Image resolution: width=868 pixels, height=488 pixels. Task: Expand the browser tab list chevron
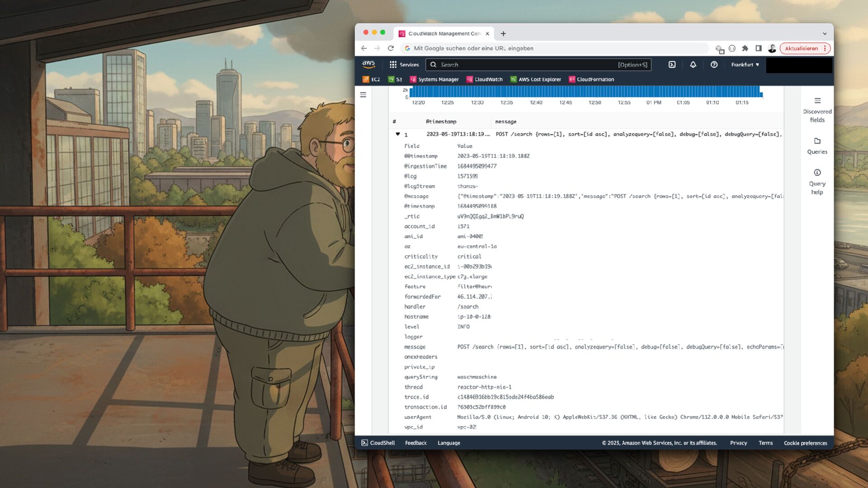[x=824, y=34]
